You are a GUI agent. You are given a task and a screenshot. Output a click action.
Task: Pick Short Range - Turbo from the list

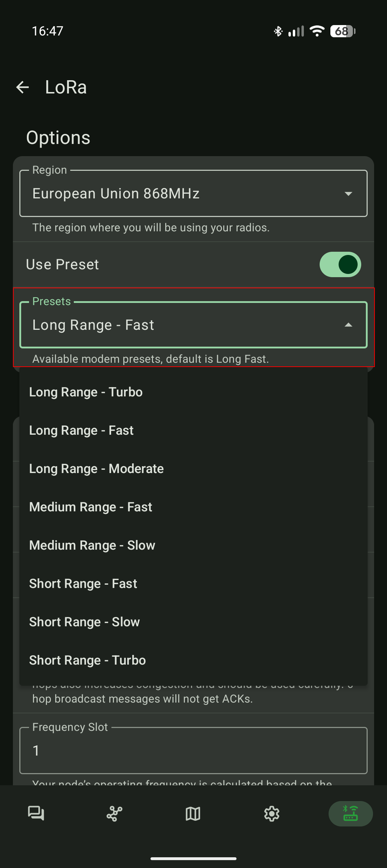(x=87, y=660)
